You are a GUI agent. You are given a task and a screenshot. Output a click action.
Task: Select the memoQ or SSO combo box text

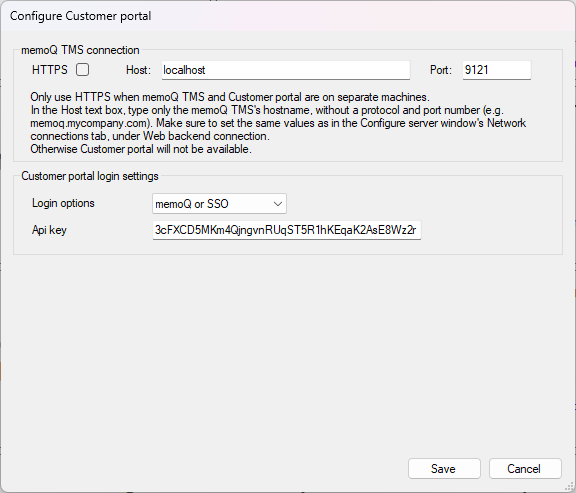[192, 204]
